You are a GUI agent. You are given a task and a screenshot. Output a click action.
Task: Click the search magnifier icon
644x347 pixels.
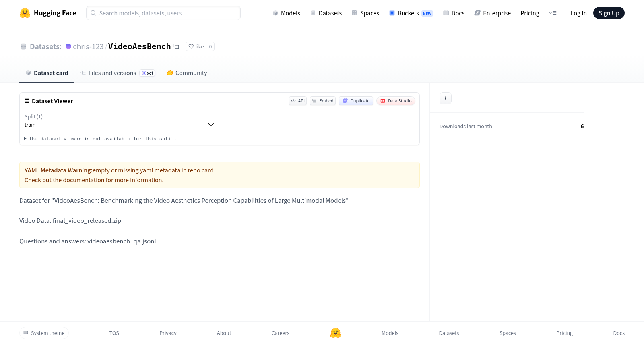[93, 13]
